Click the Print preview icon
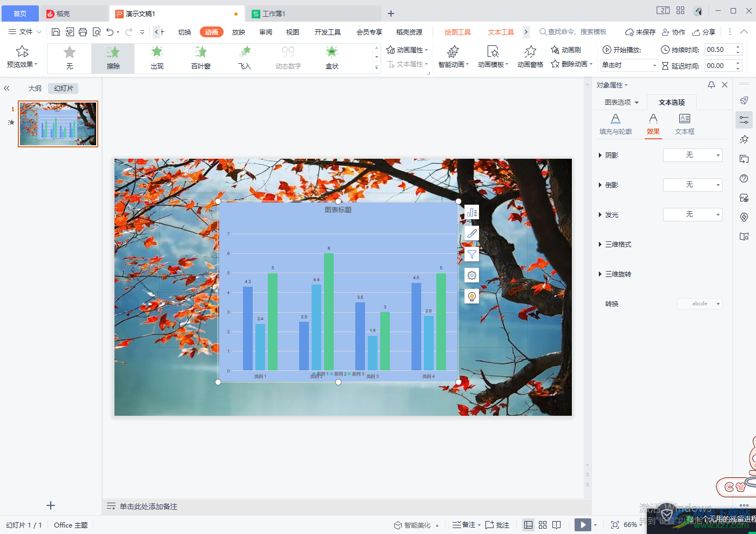This screenshot has height=534, width=756. click(97, 32)
